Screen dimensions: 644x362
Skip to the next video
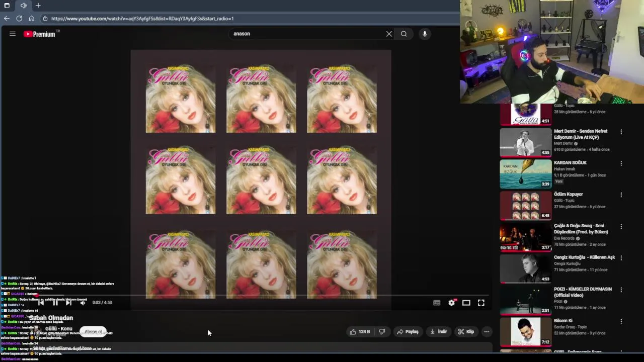click(x=68, y=303)
